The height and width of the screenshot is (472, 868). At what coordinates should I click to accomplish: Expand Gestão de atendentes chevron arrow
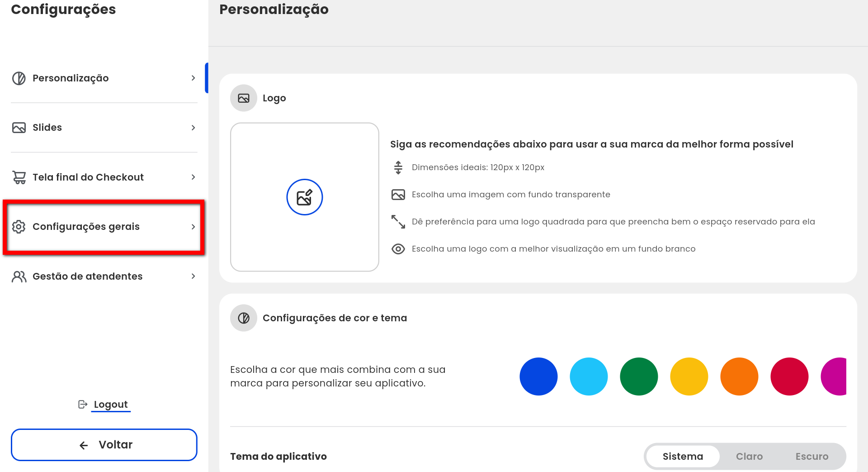tap(193, 277)
